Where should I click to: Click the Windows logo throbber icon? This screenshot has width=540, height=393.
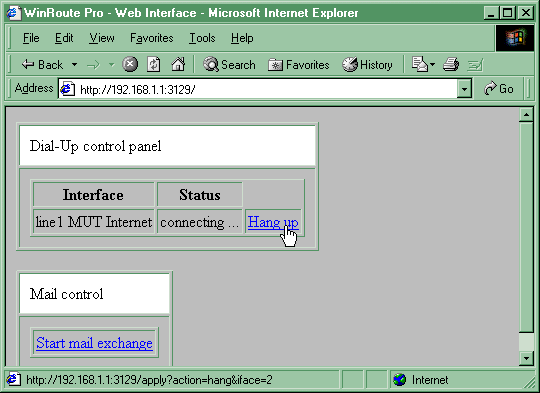[x=515, y=38]
